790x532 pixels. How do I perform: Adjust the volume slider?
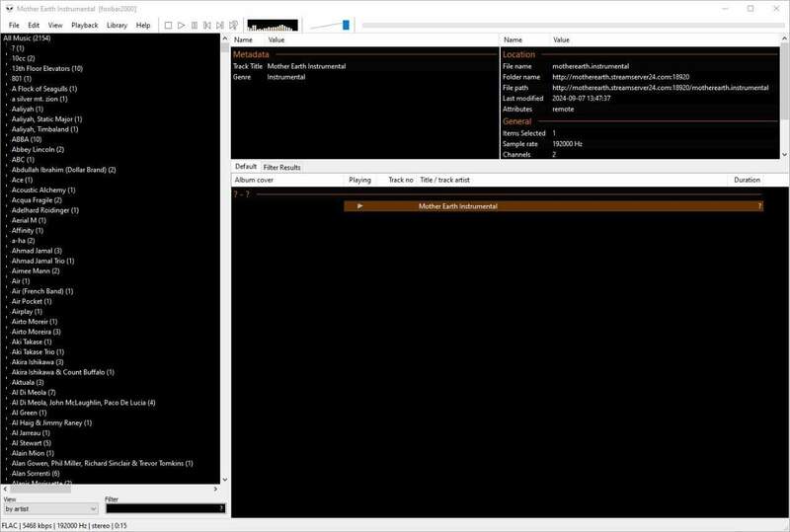point(346,25)
